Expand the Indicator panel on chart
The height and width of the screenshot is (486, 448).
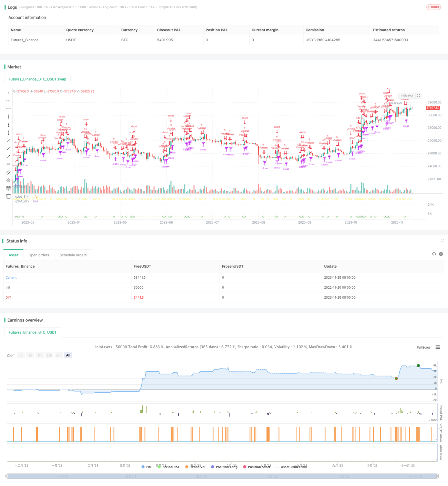click(x=418, y=95)
